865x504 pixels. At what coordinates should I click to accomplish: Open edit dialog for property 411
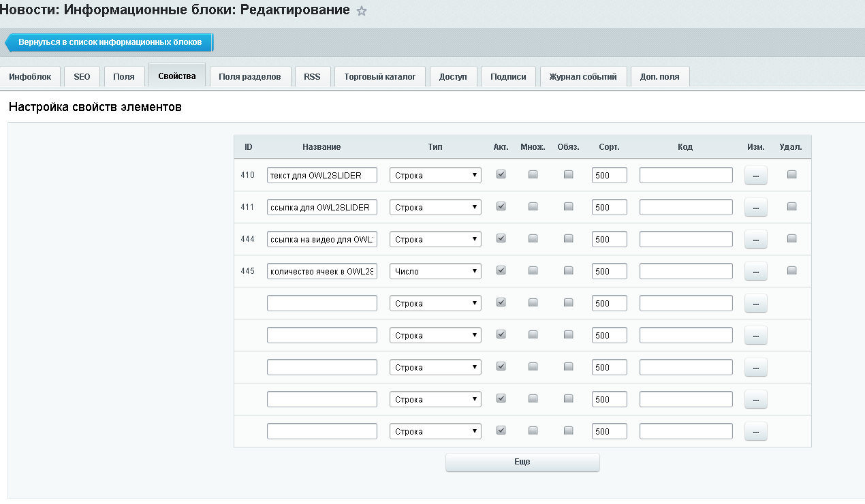click(755, 207)
